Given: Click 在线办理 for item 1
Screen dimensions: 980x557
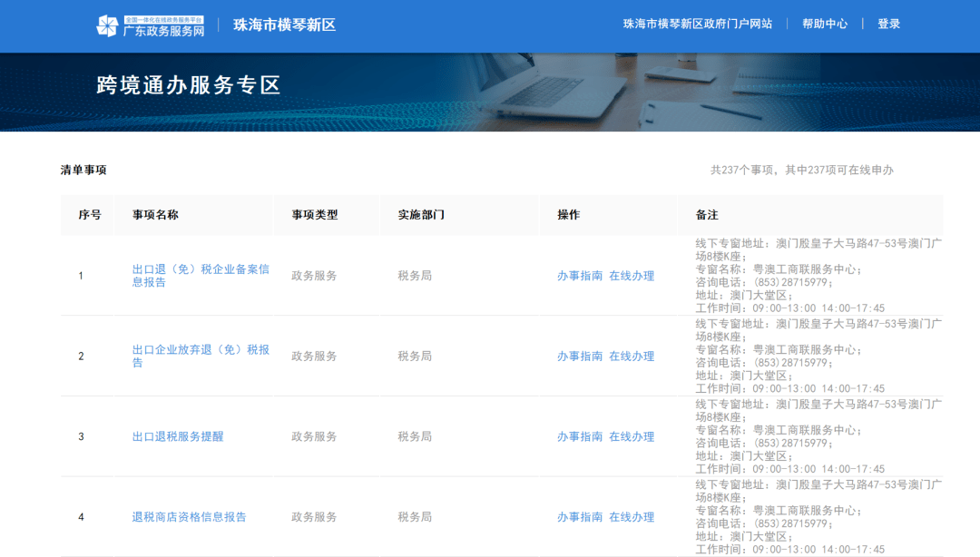Looking at the screenshot, I should coord(632,276).
